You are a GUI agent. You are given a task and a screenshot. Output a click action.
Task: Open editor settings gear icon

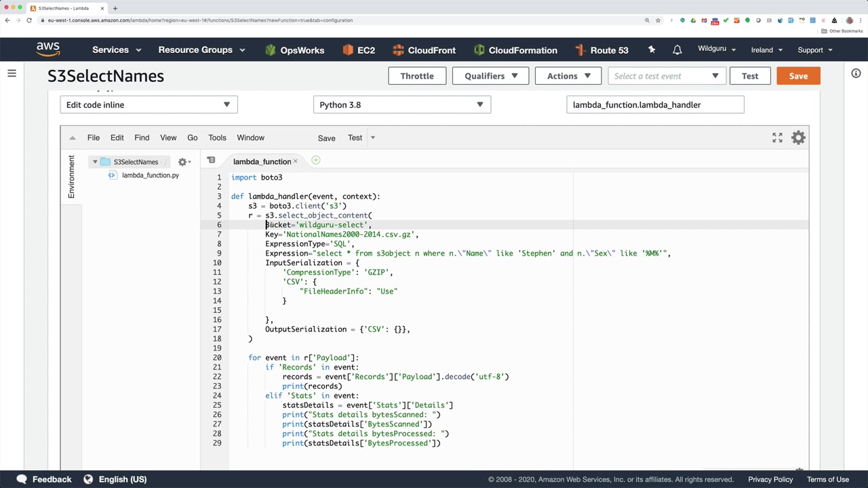point(798,138)
